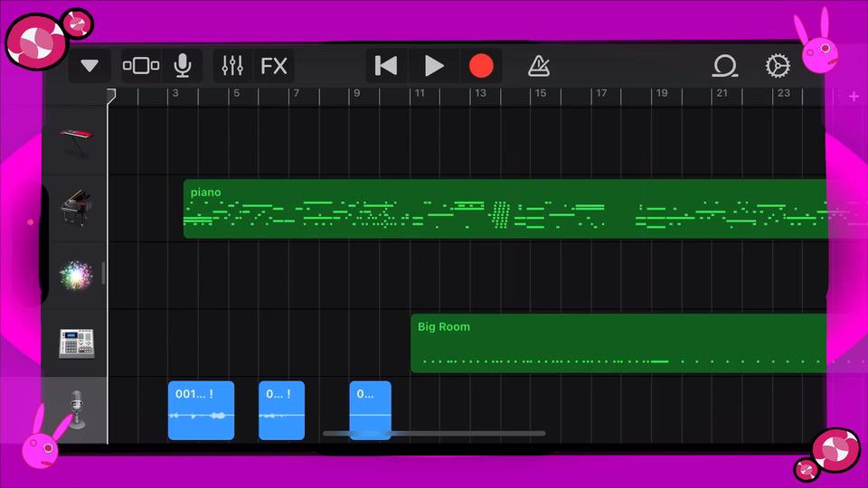868x488 pixels.
Task: Start recording with red Record button
Action: tap(481, 66)
